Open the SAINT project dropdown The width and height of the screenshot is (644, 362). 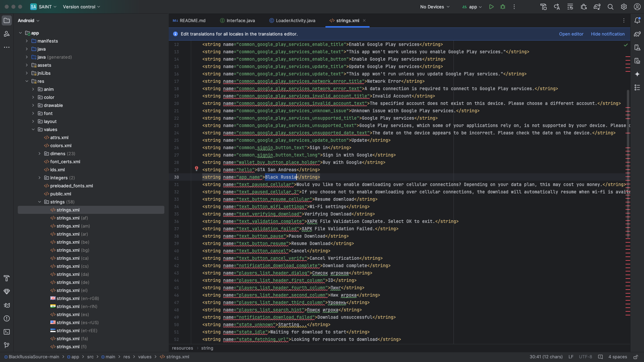pos(44,7)
